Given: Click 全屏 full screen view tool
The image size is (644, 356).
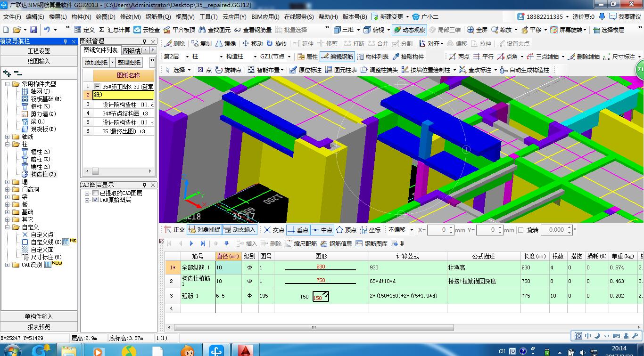Looking at the screenshot, I should [x=477, y=30].
